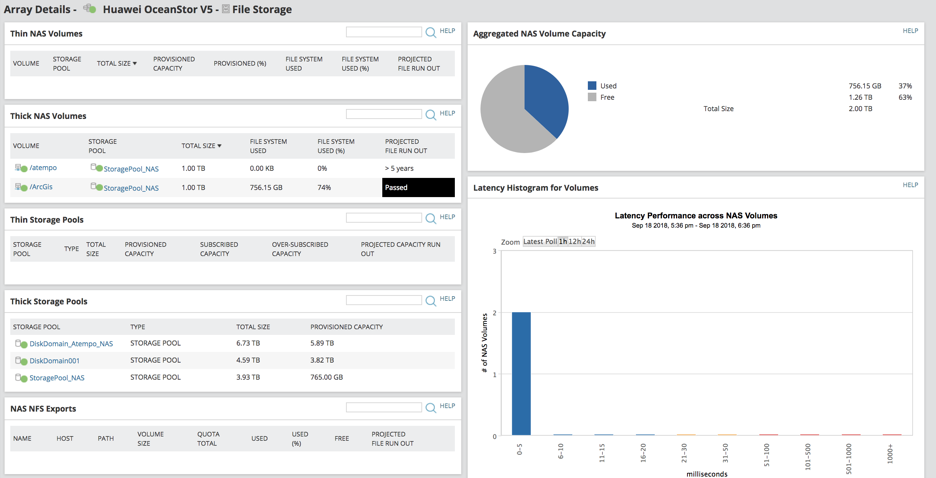The width and height of the screenshot is (936, 478).
Task: Click the > 5 years run-out value
Action: [399, 168]
